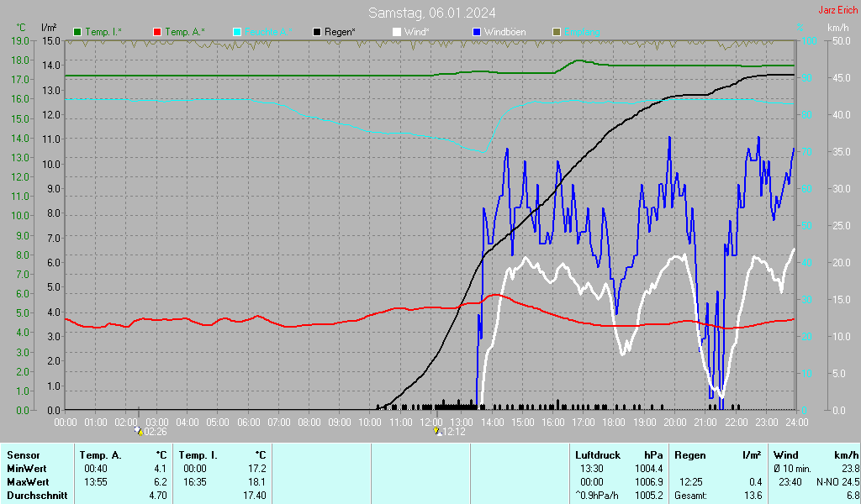Click the blue Windböen legend square

(478, 32)
